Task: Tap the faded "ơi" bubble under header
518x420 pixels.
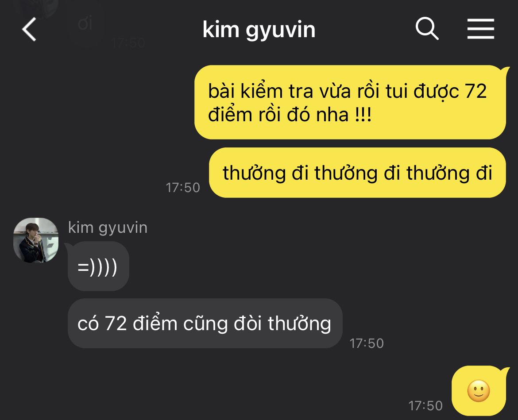Action: pyautogui.click(x=85, y=24)
